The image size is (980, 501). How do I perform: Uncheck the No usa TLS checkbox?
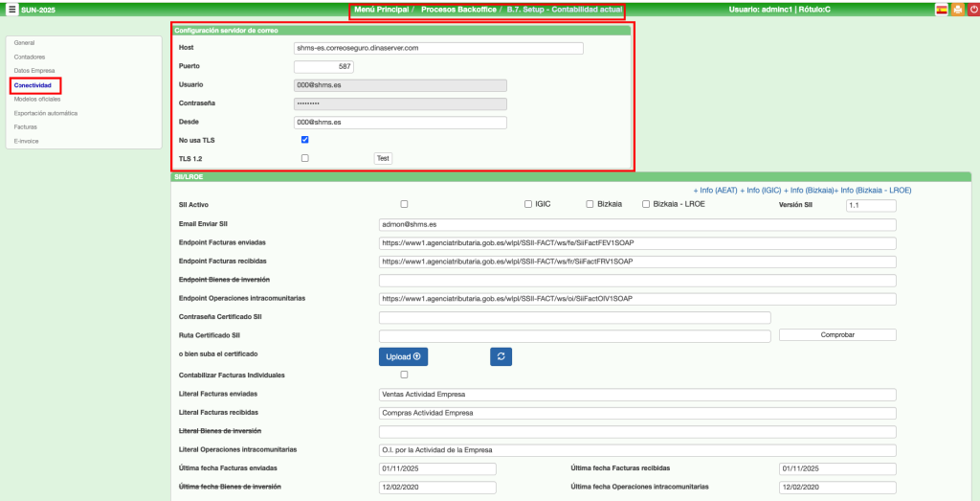pyautogui.click(x=305, y=140)
